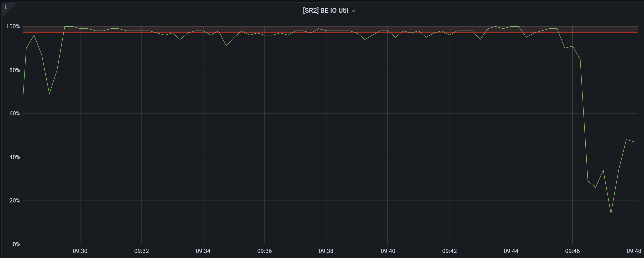The image size is (644, 258).
Task: Click the 09:32 time axis label
Action: coord(141,251)
